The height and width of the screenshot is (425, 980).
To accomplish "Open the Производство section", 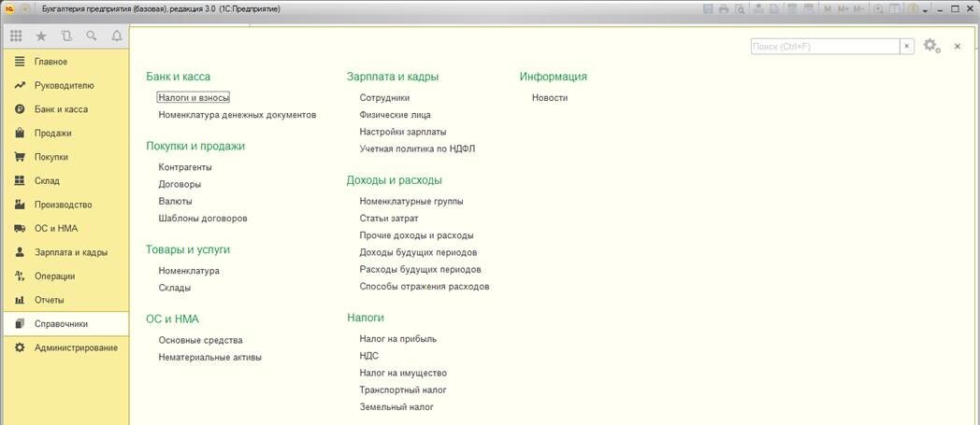I will 65,205.
